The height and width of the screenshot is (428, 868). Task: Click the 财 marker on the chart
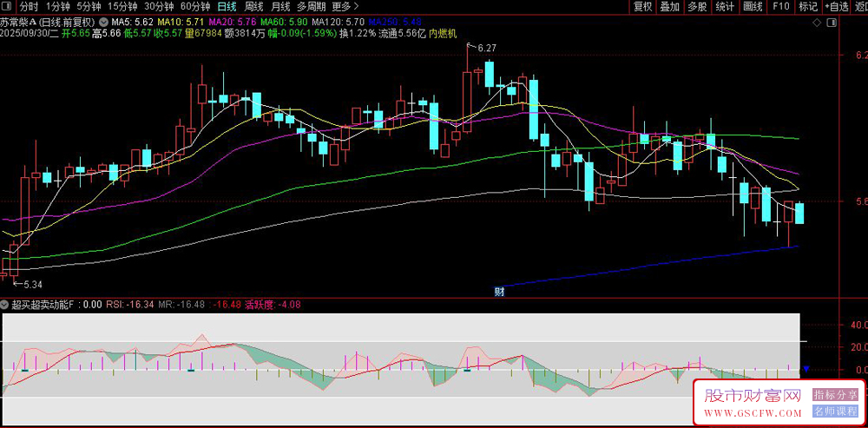click(x=500, y=291)
